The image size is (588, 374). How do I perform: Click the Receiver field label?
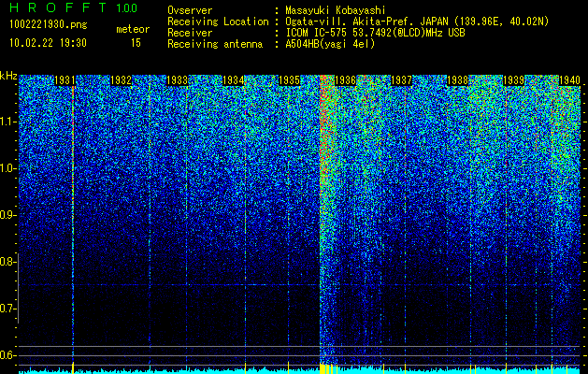(x=190, y=33)
